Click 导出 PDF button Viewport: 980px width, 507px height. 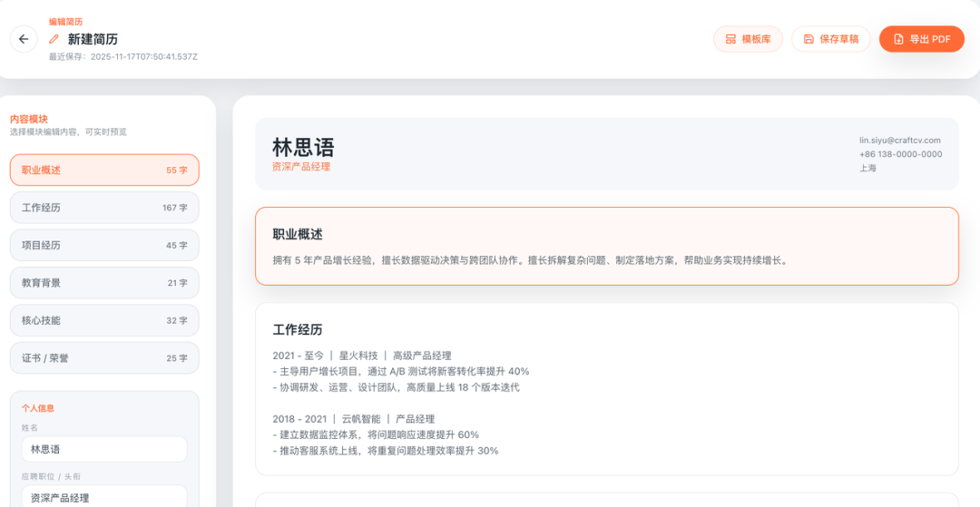tap(922, 39)
